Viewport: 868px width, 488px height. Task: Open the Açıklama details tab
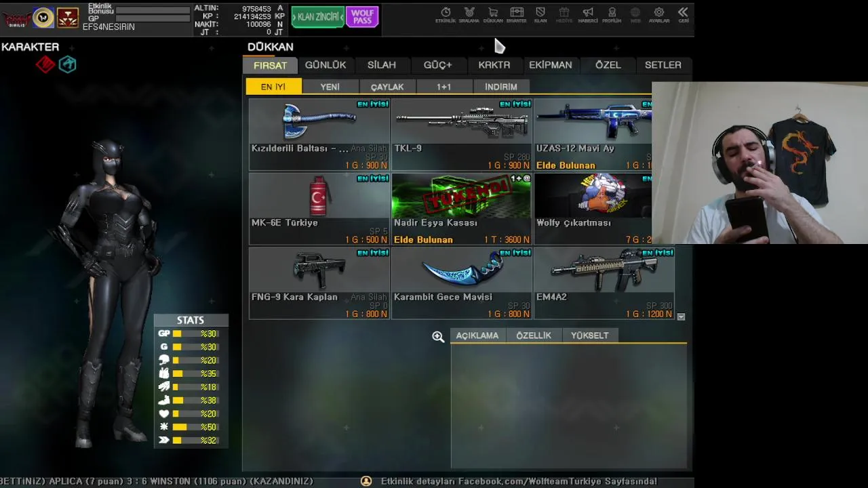point(477,335)
